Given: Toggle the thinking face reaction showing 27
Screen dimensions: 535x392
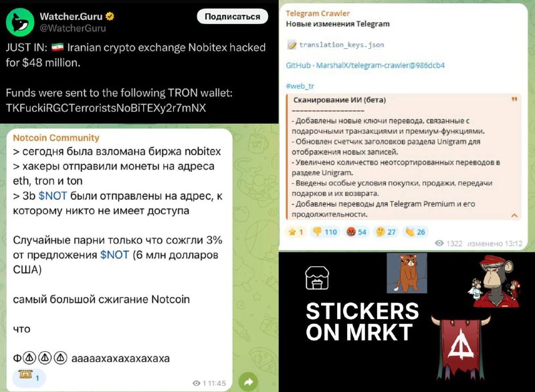Looking at the screenshot, I should [386, 232].
